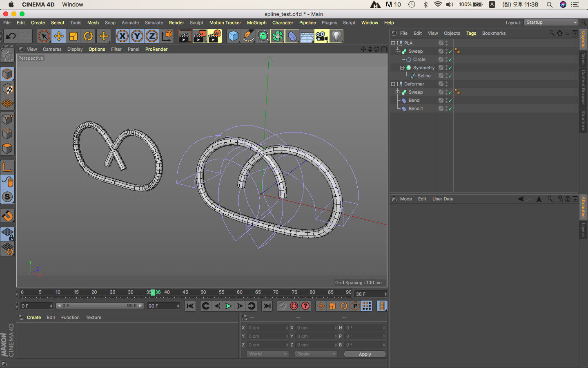Open the World coordinate dropdown
The image size is (588, 368).
pyautogui.click(x=267, y=354)
